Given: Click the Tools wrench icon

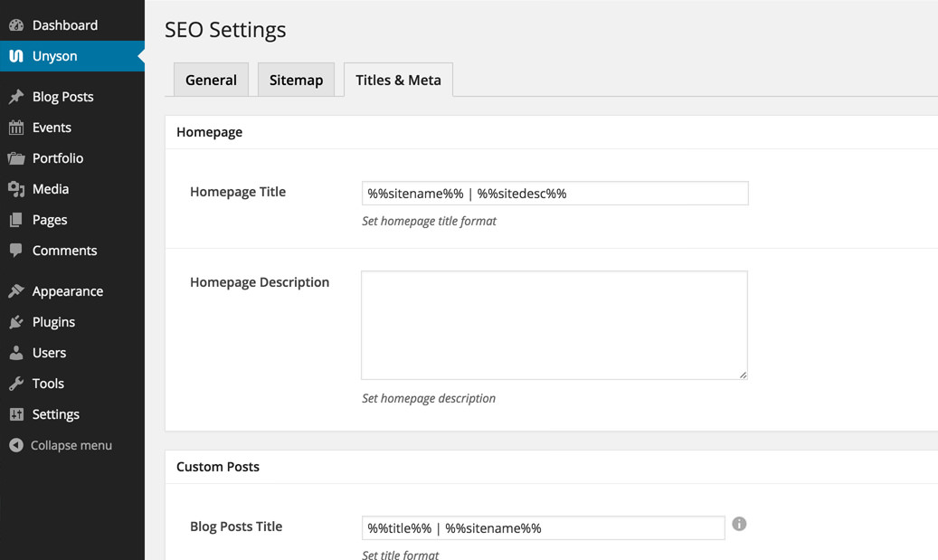Looking at the screenshot, I should click(16, 384).
